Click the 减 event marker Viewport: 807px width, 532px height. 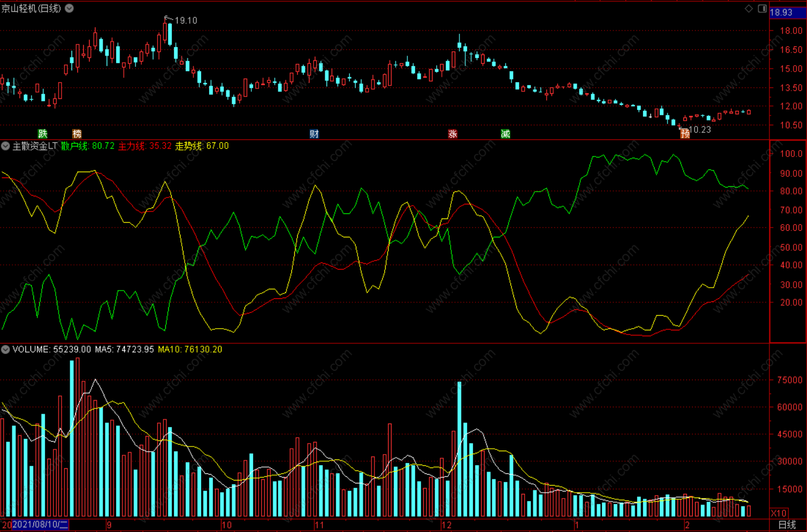[x=505, y=134]
